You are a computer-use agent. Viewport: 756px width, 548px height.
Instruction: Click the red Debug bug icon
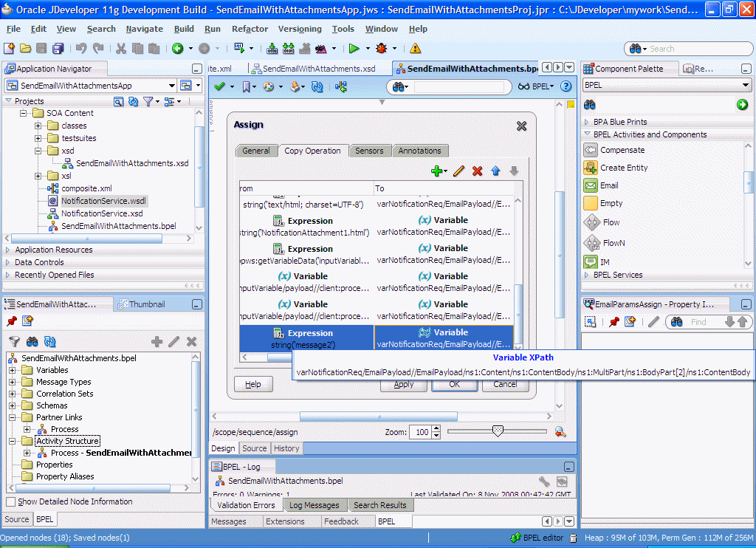click(382, 48)
